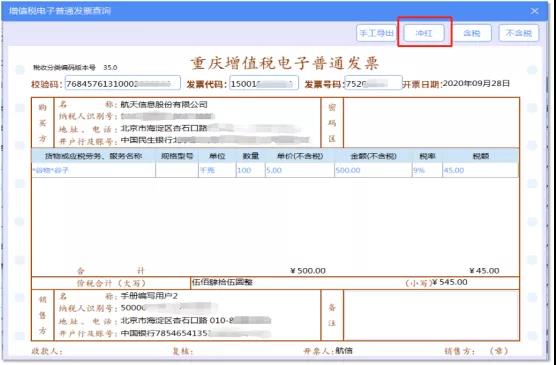Select the tax cell 45.00 in item row
The image size is (556, 365).
click(x=480, y=170)
